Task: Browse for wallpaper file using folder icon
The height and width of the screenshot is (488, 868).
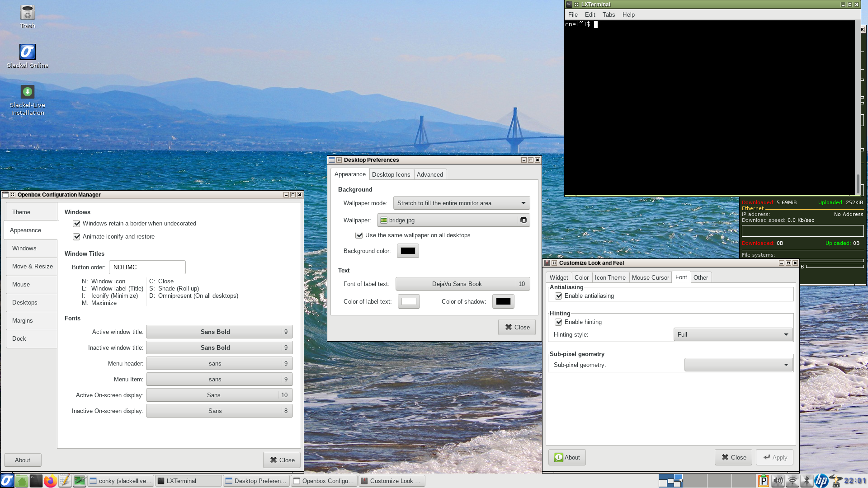Action: (524, 220)
